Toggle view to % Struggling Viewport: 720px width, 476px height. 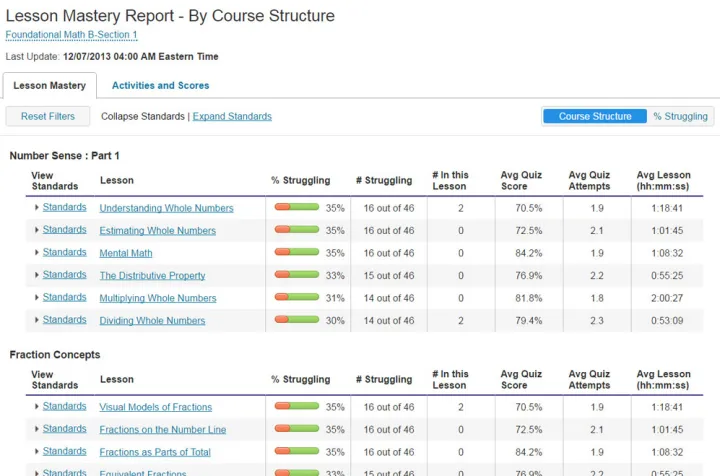680,116
